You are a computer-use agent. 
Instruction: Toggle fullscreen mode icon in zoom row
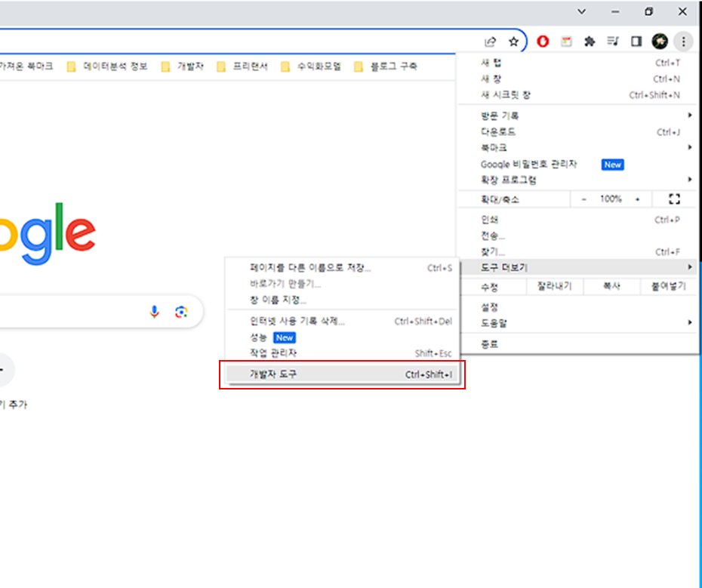[x=674, y=199]
